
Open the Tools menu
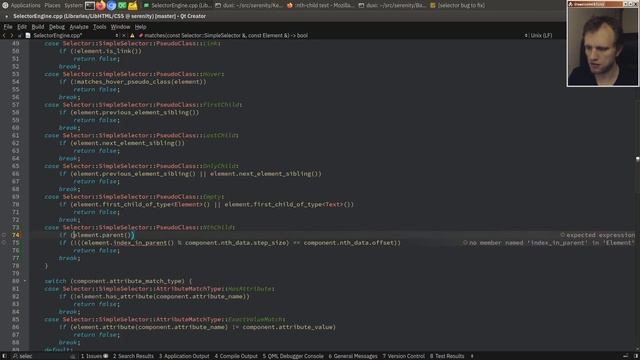click(x=99, y=27)
